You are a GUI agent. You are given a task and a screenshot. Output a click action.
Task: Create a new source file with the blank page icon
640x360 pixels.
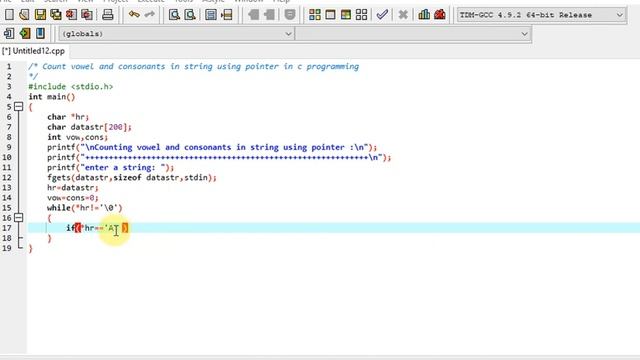[x=9, y=15]
